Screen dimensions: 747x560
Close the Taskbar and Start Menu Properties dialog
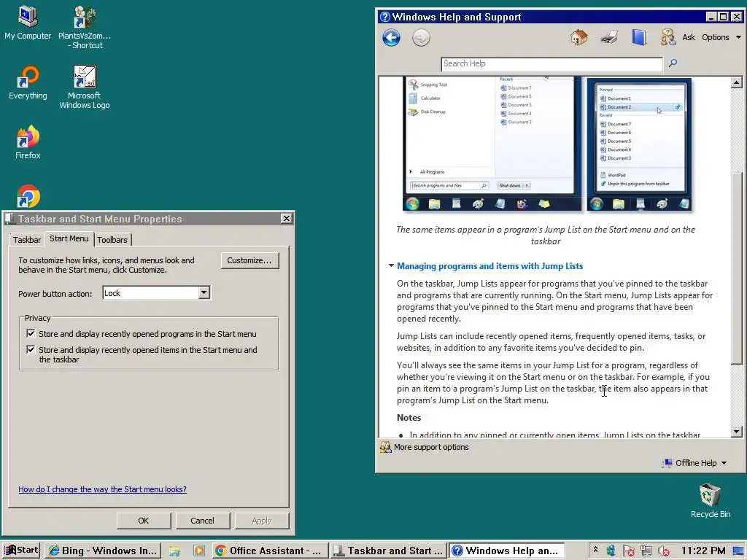point(286,218)
